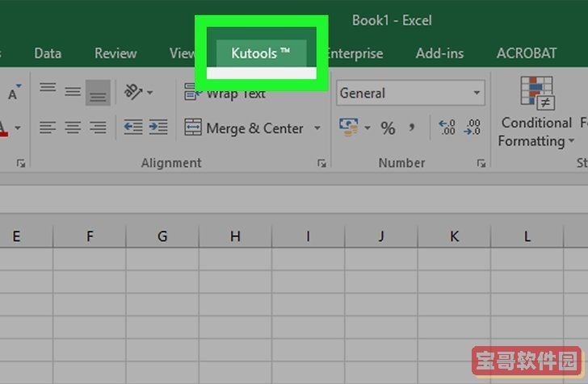This screenshot has height=384, width=588.
Task: Open Conditional Formatting menu
Action: 536,112
